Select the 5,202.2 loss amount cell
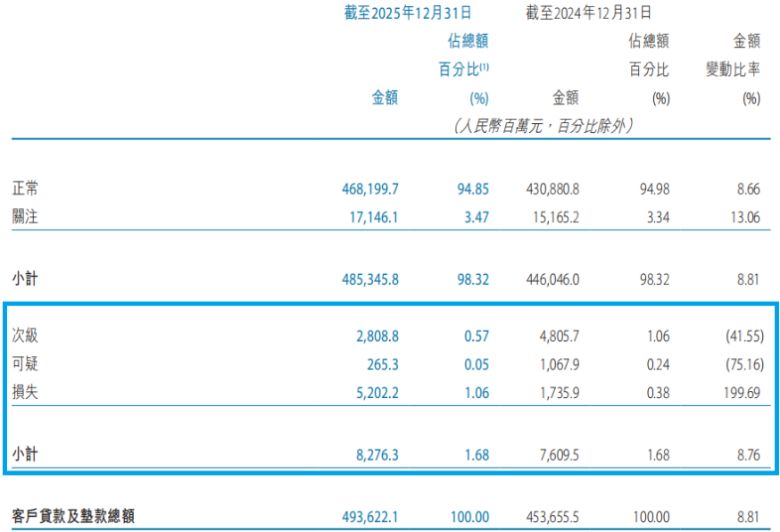Image resolution: width=780 pixels, height=532 pixels. 376,392
